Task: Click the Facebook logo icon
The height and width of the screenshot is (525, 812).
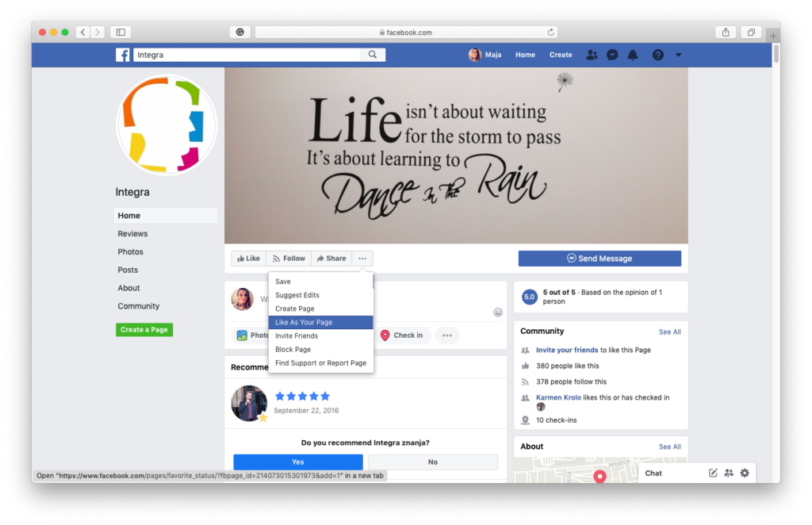Action: (x=123, y=55)
